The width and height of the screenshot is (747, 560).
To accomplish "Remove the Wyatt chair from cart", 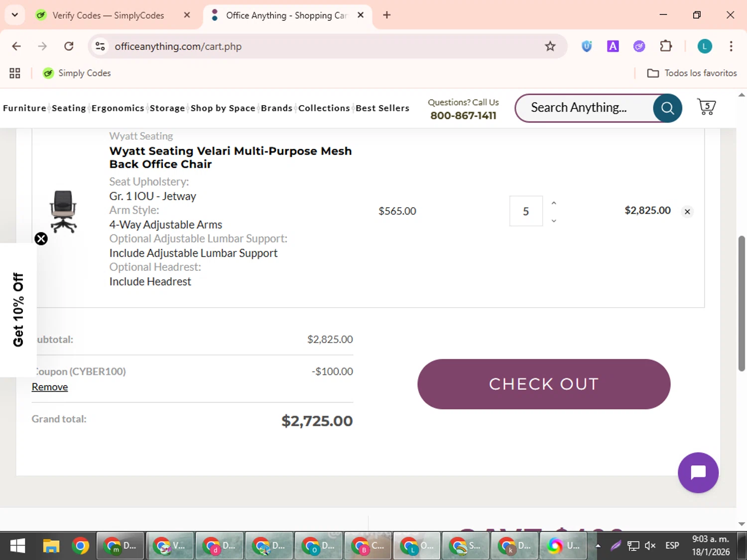I will [x=687, y=212].
